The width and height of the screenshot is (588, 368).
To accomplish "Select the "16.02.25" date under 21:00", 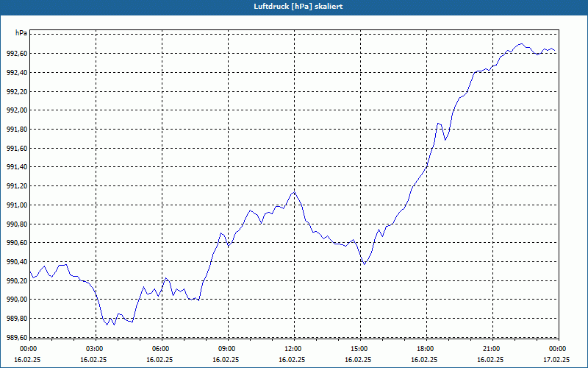I will pos(490,359).
